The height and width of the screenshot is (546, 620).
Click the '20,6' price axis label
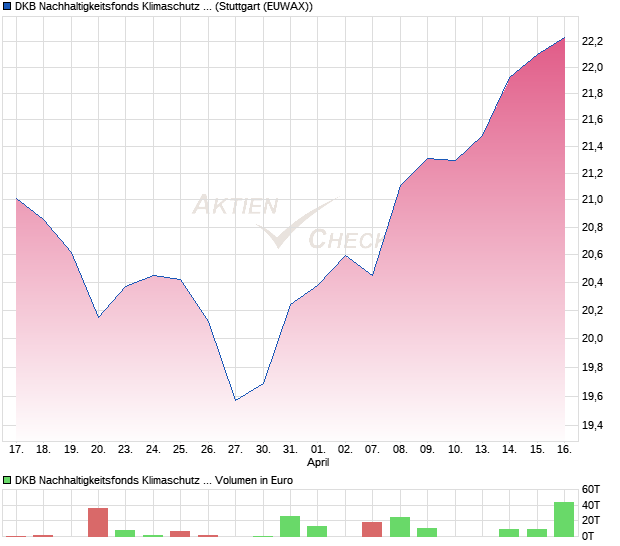coord(592,254)
